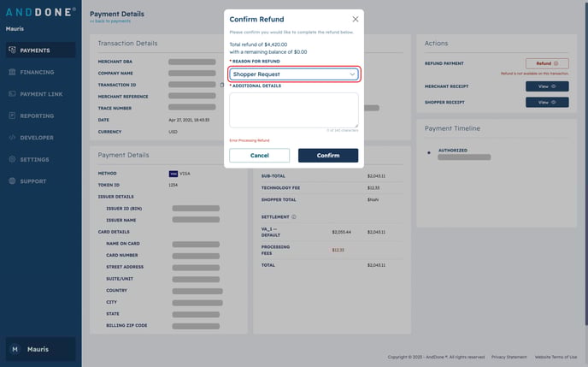588x367 pixels.
Task: Click the Developer code icon
Action: [x=13, y=138]
